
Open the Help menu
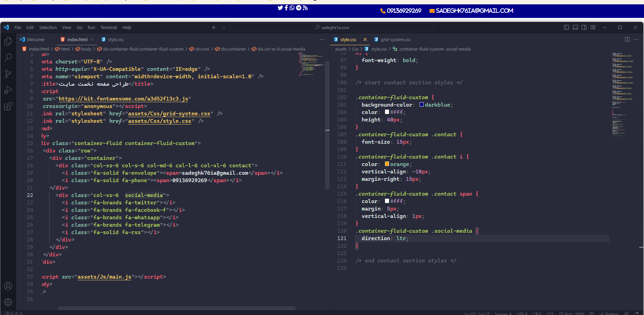click(127, 27)
